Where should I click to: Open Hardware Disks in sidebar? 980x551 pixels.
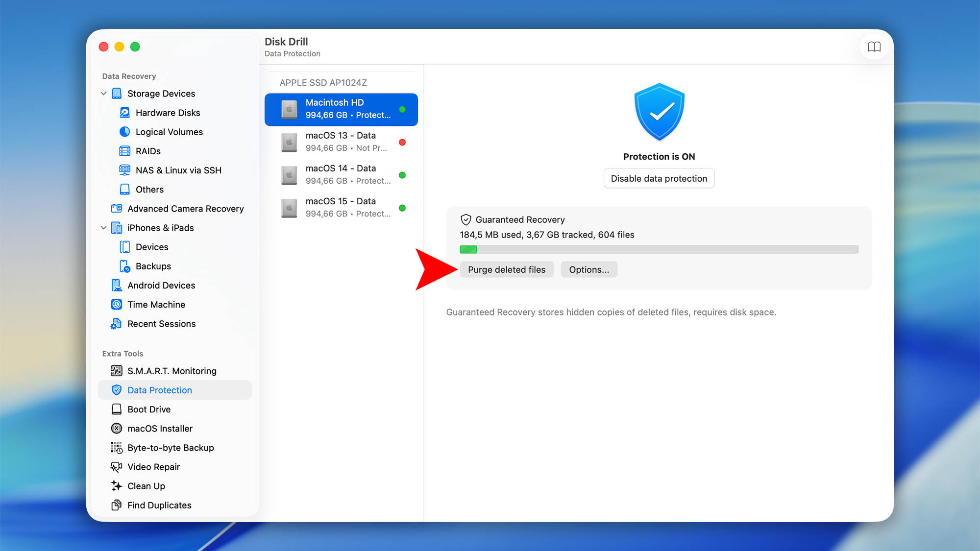(168, 113)
